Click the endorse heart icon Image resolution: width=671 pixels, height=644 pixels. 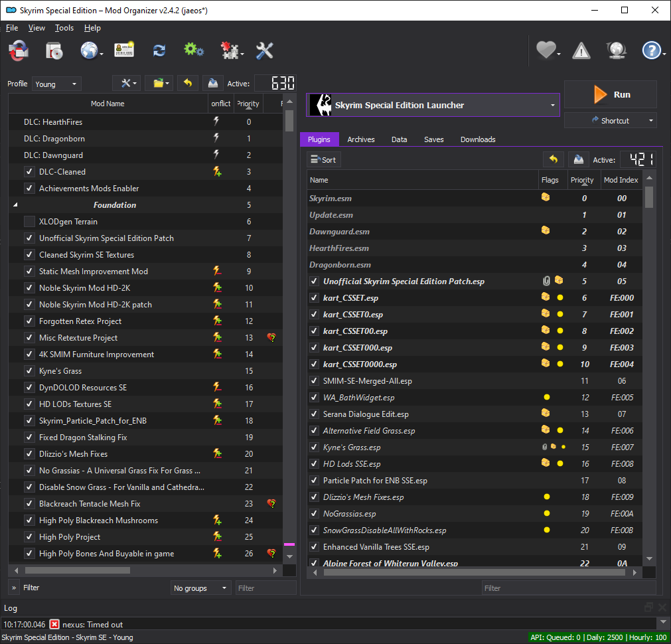tap(546, 50)
